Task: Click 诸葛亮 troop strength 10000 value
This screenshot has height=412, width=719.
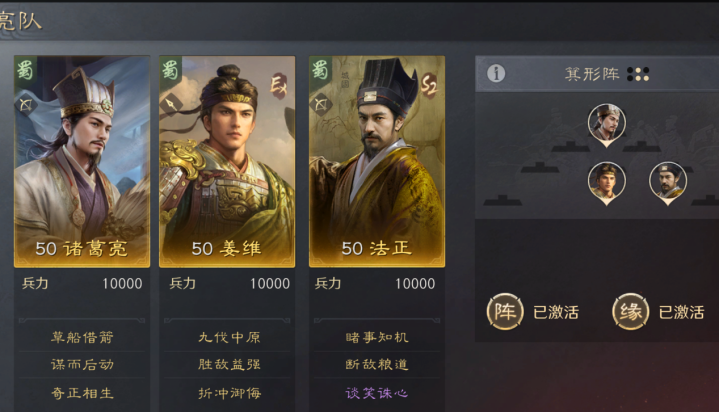Action: 122,284
